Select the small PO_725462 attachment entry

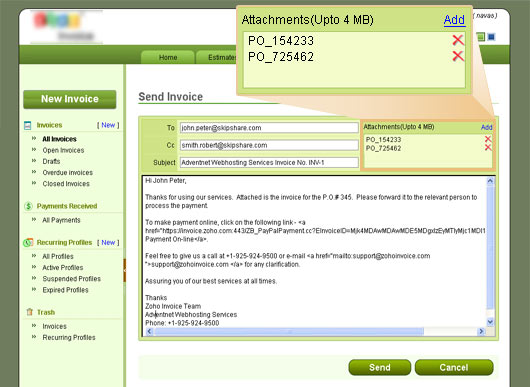pos(383,148)
